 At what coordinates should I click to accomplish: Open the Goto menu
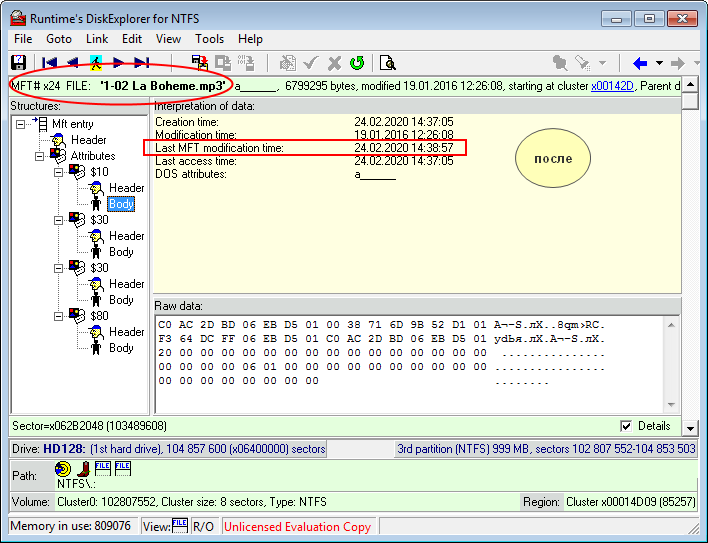59,39
